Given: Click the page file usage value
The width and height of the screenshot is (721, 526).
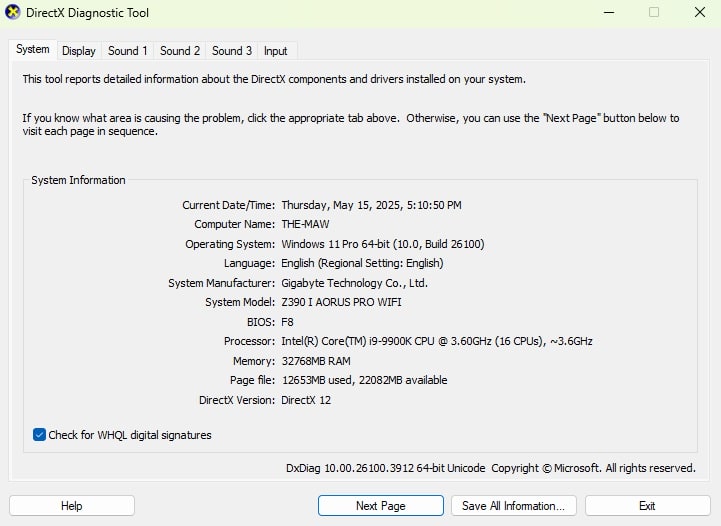Looking at the screenshot, I should (x=364, y=380).
